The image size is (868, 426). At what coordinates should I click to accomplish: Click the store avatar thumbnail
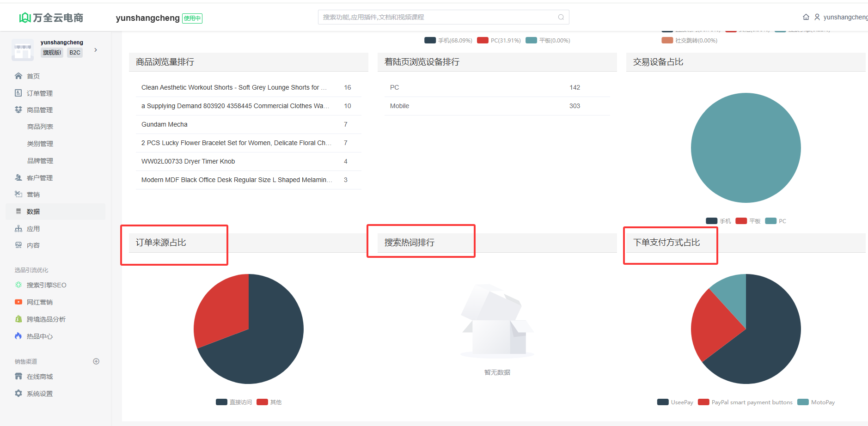(x=23, y=50)
